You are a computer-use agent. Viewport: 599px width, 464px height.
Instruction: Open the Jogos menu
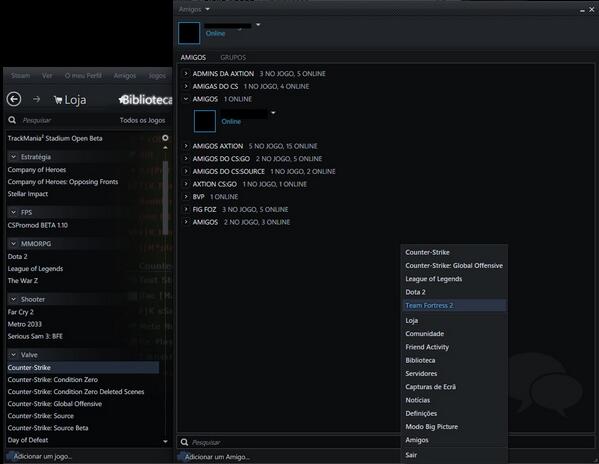(x=157, y=75)
